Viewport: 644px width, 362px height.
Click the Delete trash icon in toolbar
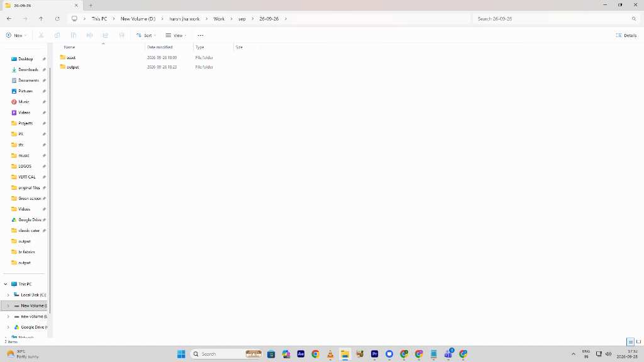click(121, 35)
